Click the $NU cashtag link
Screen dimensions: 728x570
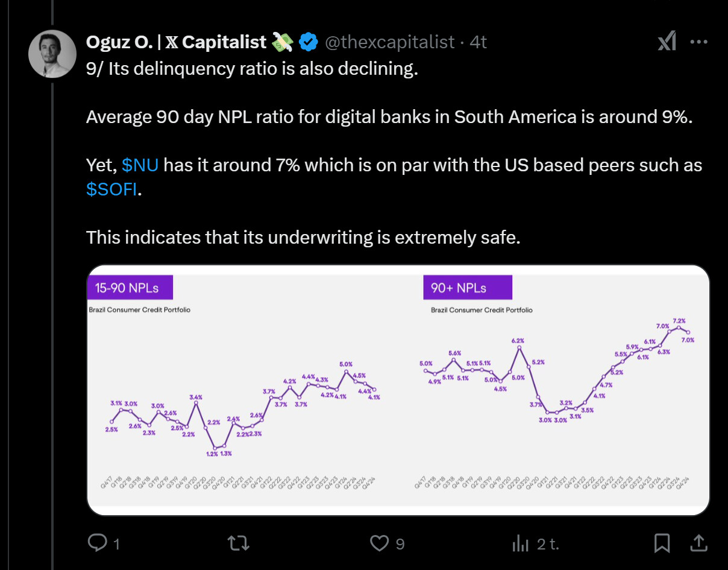[140, 165]
